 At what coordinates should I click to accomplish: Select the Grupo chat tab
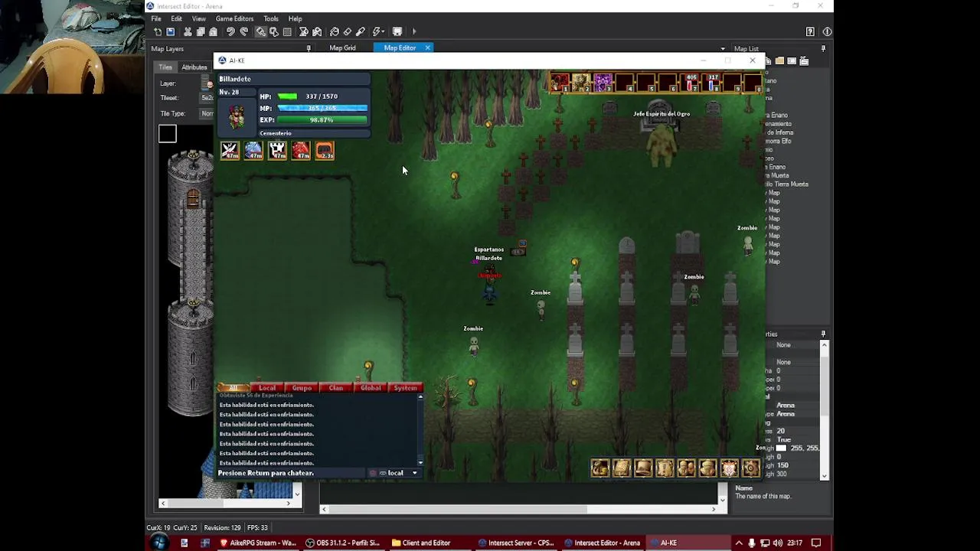302,388
